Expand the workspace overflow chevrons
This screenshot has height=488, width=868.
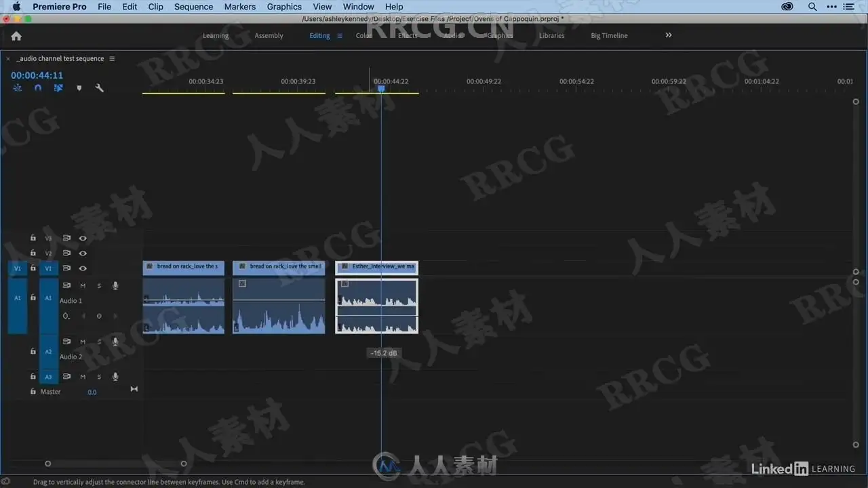coord(669,35)
